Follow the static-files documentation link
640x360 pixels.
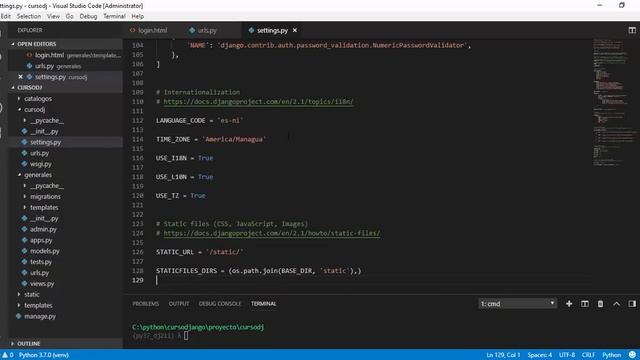(x=272, y=233)
